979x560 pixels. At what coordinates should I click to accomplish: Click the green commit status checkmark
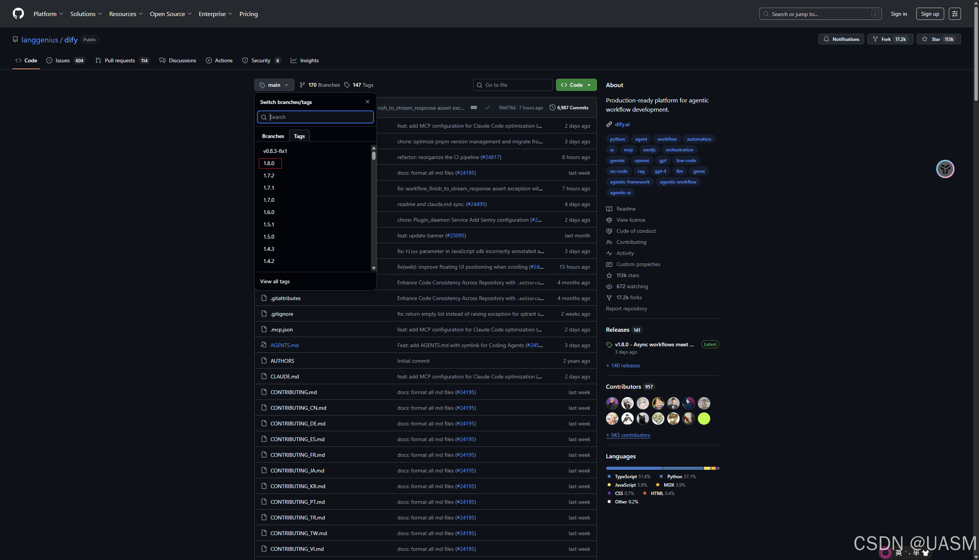pos(487,108)
